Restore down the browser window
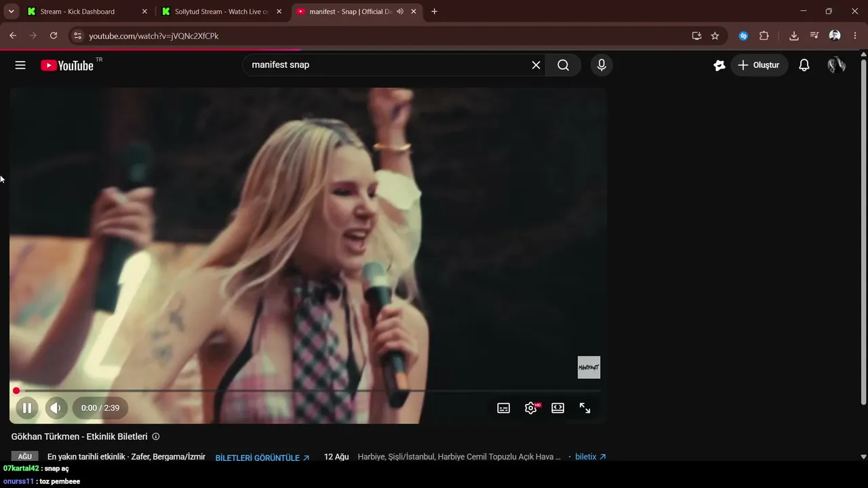 pos(829,12)
